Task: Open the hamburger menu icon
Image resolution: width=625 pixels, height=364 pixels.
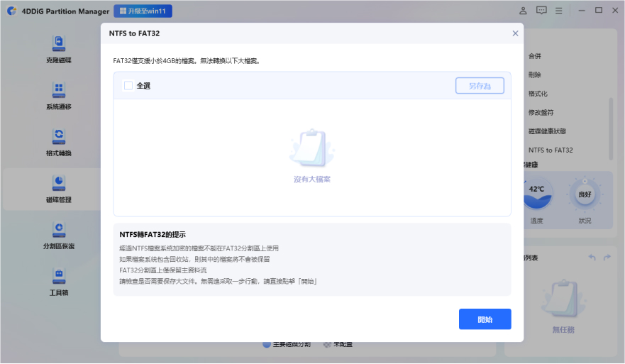Action: click(559, 11)
